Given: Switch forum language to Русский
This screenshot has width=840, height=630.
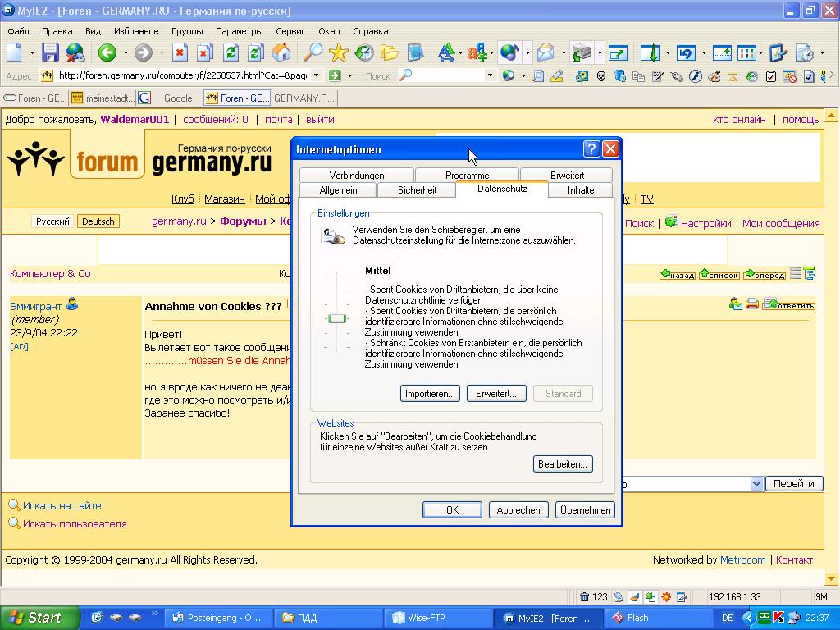Looking at the screenshot, I should pyautogui.click(x=52, y=221).
